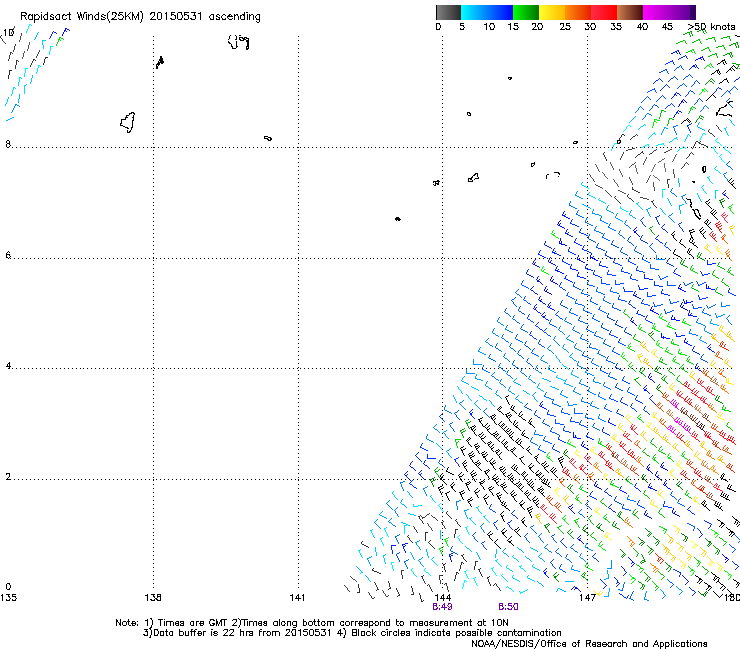The height and width of the screenshot is (650, 740).
Task: Click the longitude label '144'
Action: [443, 598]
